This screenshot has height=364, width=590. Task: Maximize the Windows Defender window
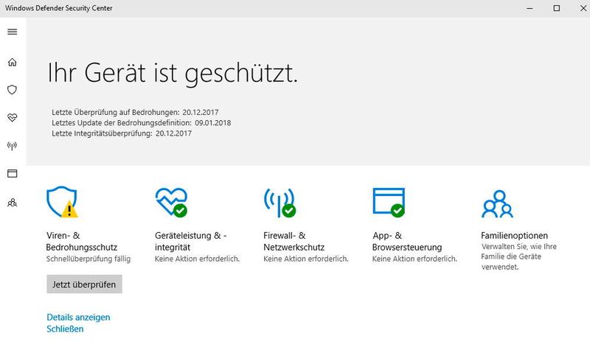tap(557, 8)
